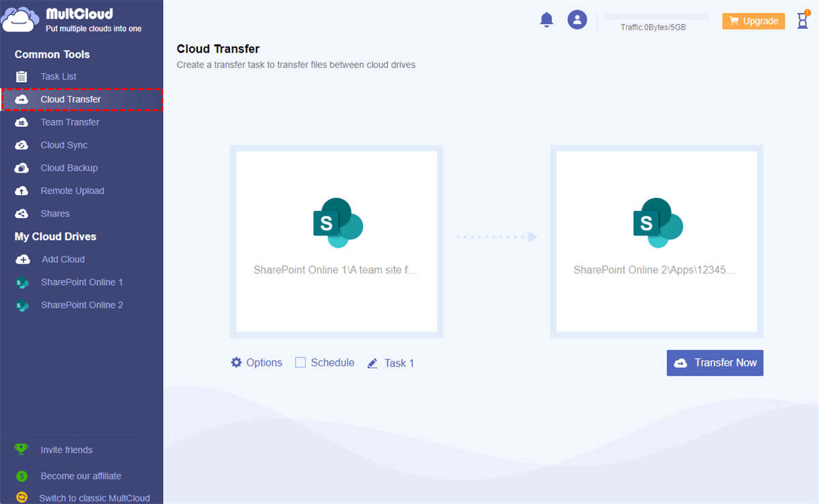Open SharePoint Online 2 drive

(82, 305)
